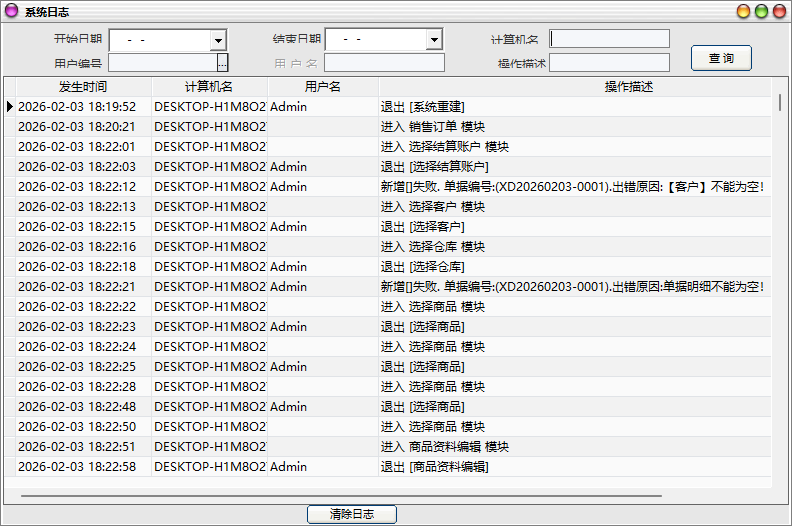Click the 查询 button

click(x=721, y=58)
